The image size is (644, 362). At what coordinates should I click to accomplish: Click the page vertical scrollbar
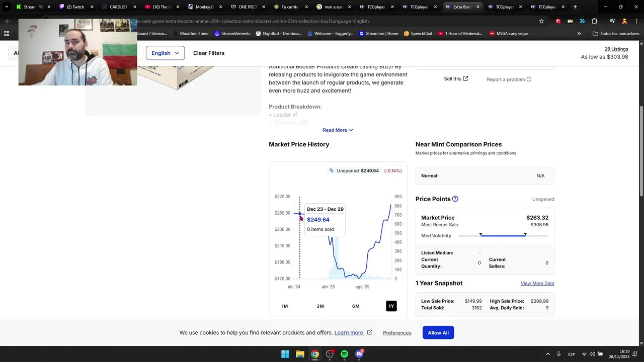[x=641, y=151]
